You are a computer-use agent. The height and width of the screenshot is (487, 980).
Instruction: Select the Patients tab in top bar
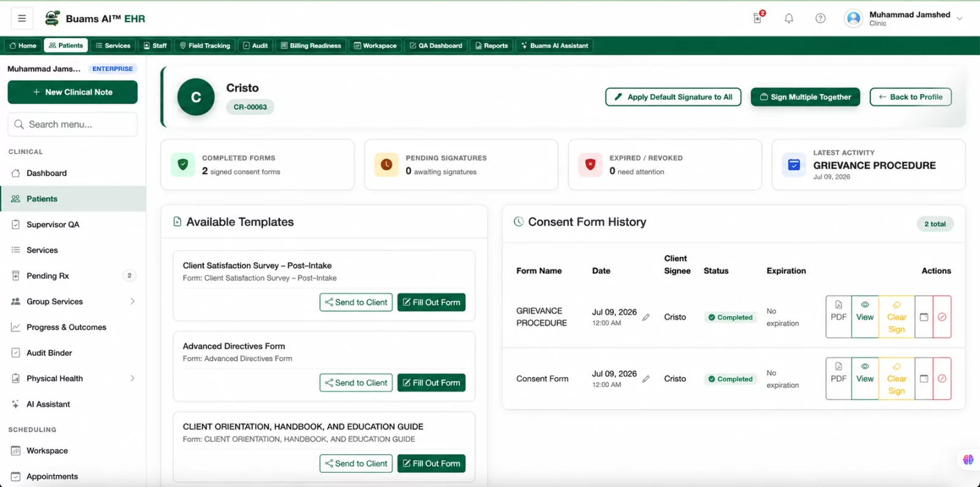click(x=66, y=45)
